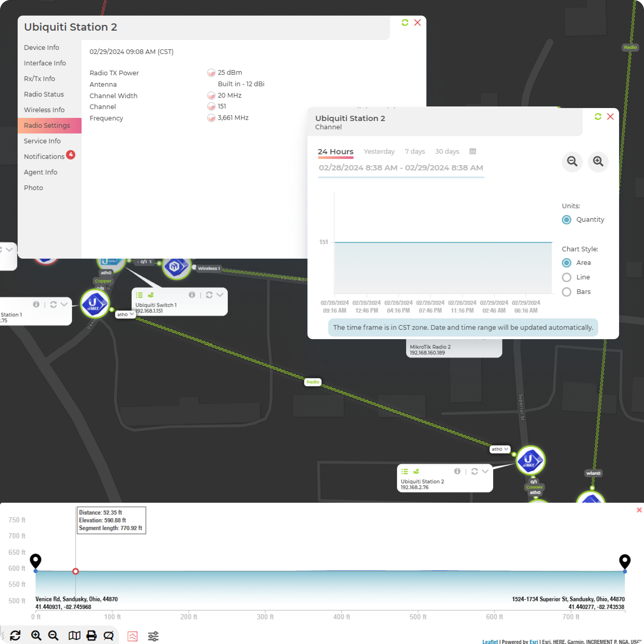644x644 pixels.
Task: Expand the Station 1 card chevron
Action: (x=64, y=304)
